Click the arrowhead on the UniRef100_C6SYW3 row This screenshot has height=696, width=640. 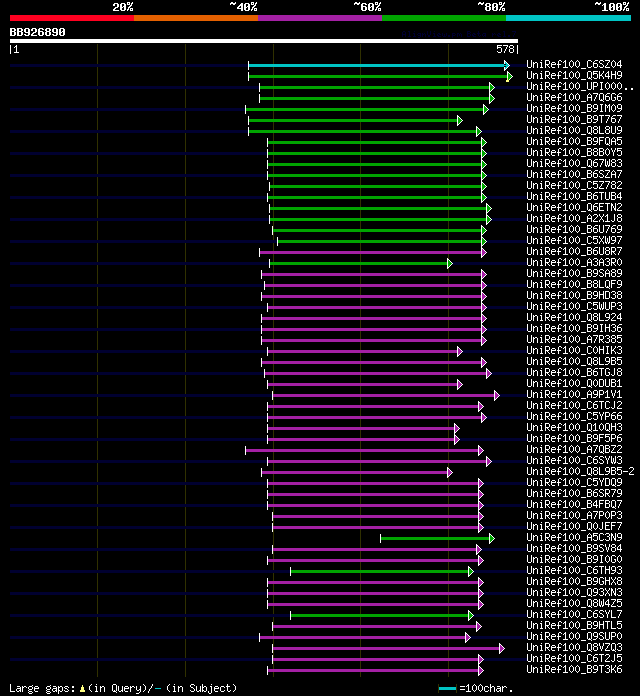click(489, 462)
